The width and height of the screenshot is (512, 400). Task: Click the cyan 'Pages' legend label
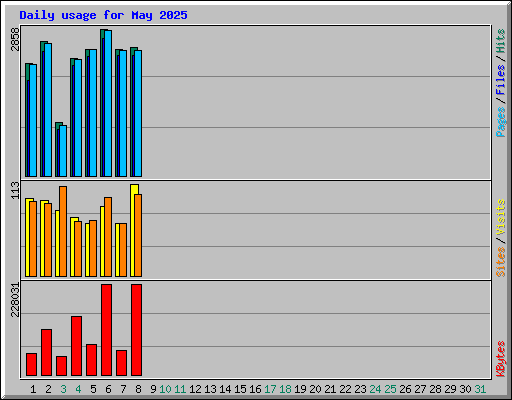coord(500,122)
